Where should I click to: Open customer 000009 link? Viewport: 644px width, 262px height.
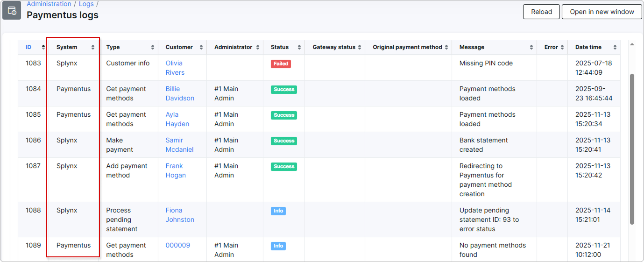coord(178,245)
